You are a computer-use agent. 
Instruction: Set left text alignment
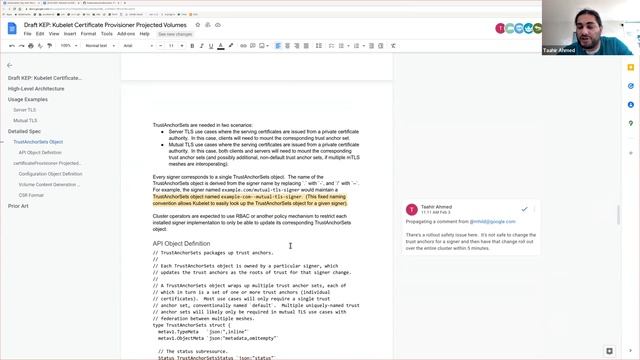pyautogui.click(x=278, y=46)
